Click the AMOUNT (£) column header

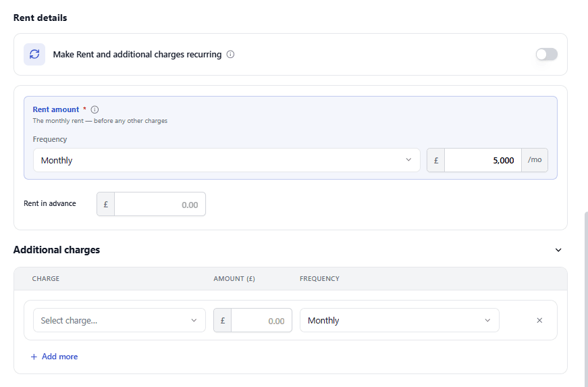tap(234, 279)
